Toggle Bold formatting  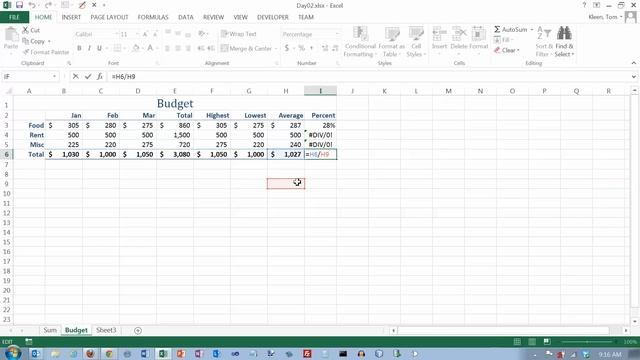coord(79,48)
